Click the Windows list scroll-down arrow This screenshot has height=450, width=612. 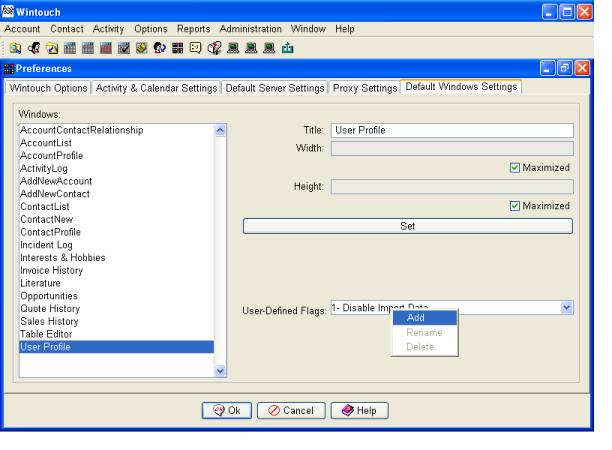[x=220, y=370]
